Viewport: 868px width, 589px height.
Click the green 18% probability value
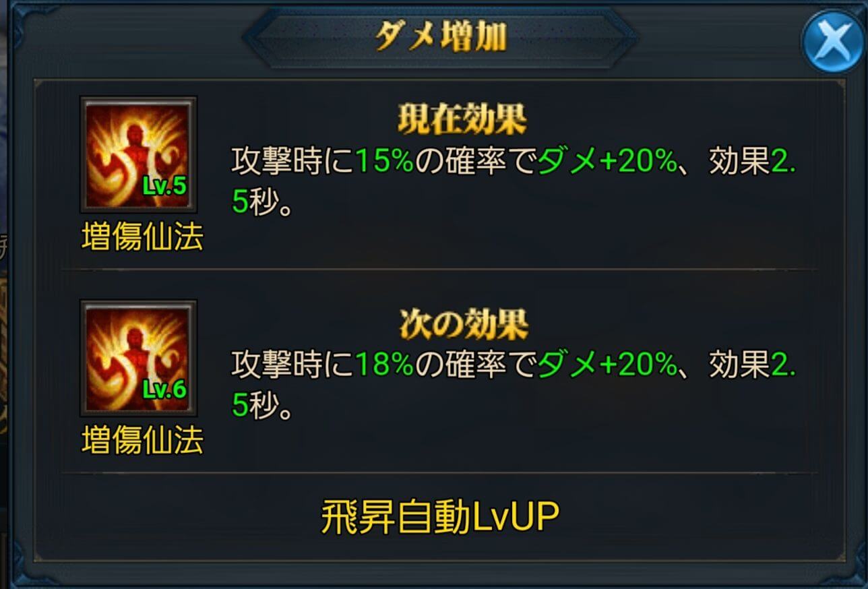click(384, 366)
